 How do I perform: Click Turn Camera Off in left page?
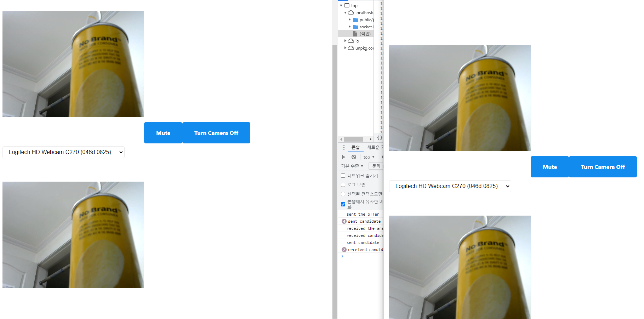pos(216,133)
